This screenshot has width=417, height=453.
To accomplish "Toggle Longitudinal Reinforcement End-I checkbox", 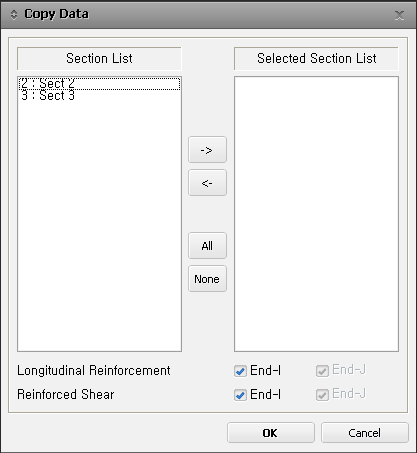I will pyautogui.click(x=240, y=371).
